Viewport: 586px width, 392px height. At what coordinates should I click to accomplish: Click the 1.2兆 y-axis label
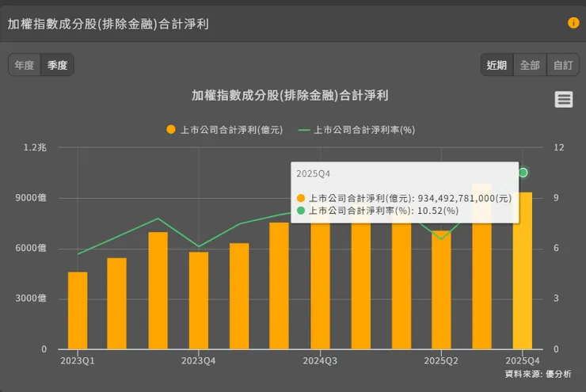click(35, 147)
